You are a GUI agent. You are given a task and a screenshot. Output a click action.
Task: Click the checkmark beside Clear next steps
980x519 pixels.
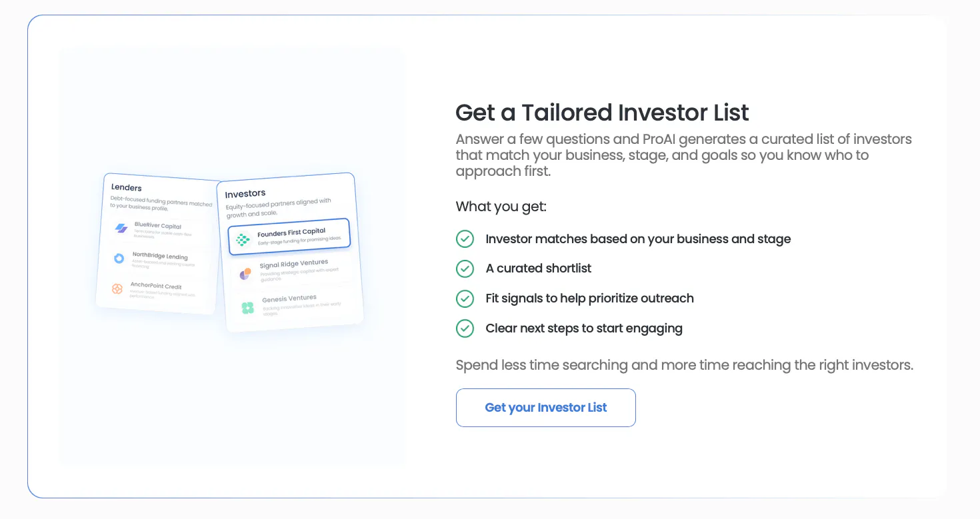[x=465, y=328]
